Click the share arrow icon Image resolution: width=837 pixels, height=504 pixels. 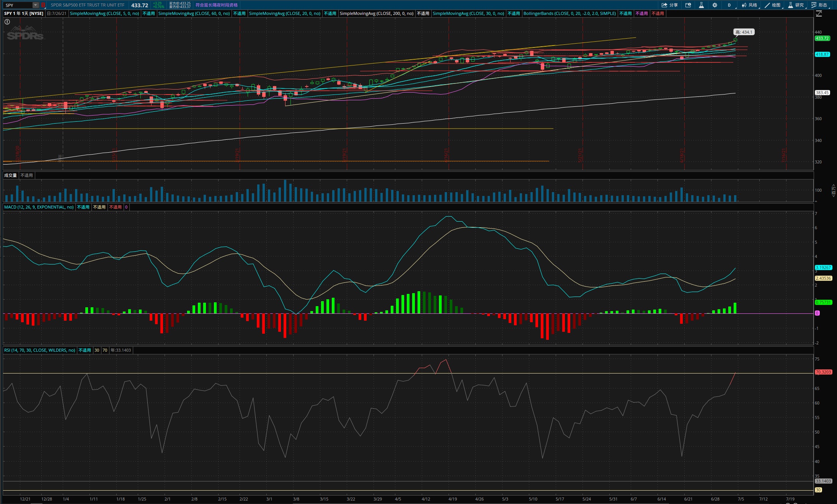click(664, 5)
